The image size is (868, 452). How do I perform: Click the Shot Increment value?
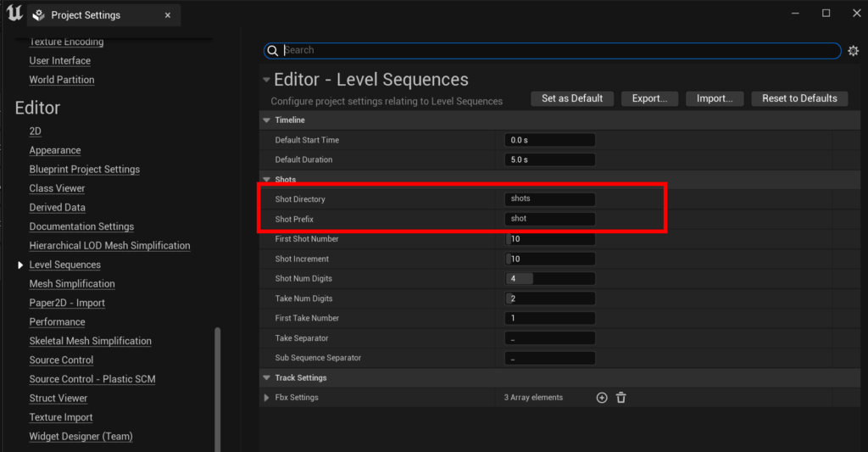549,259
